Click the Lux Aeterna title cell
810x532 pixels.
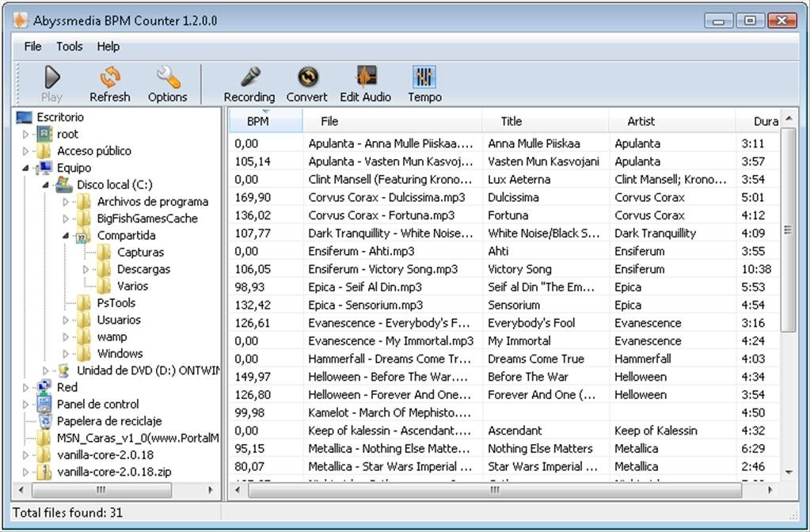tap(519, 180)
